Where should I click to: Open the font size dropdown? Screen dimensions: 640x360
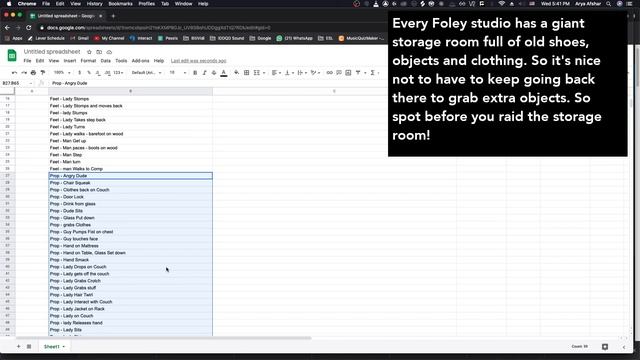click(178, 73)
